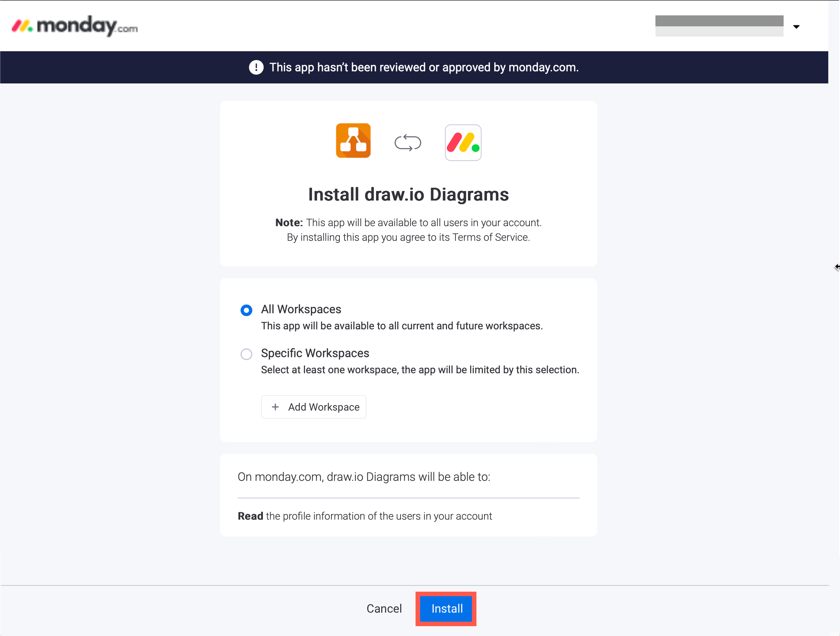This screenshot has height=636, width=840.
Task: Select the draw.io Diagrams app icon
Action: pyautogui.click(x=353, y=141)
